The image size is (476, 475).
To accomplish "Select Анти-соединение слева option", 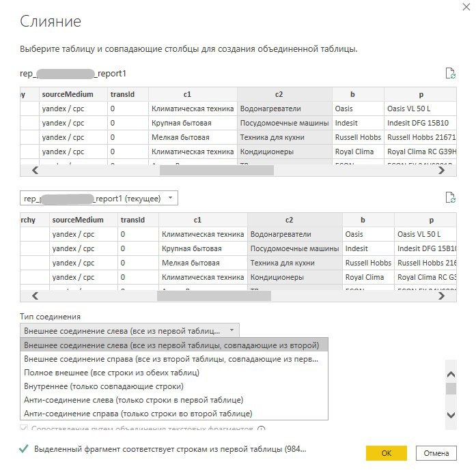I will tap(174, 400).
